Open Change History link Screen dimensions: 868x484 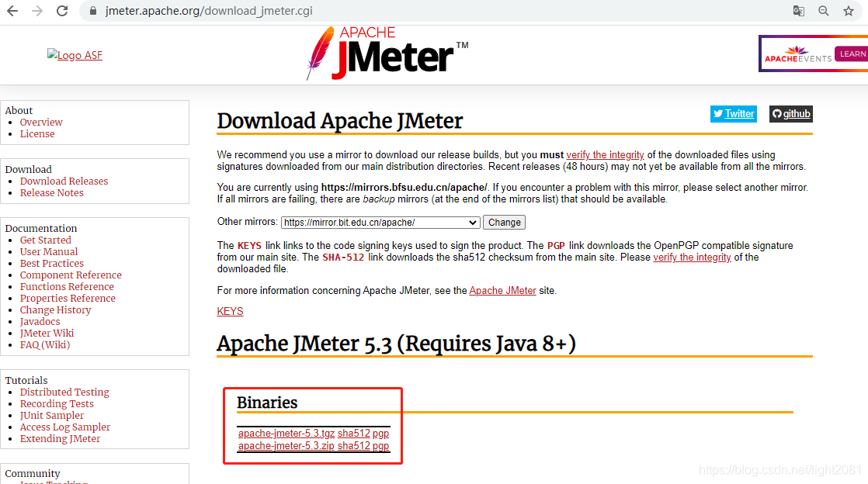[x=55, y=309]
